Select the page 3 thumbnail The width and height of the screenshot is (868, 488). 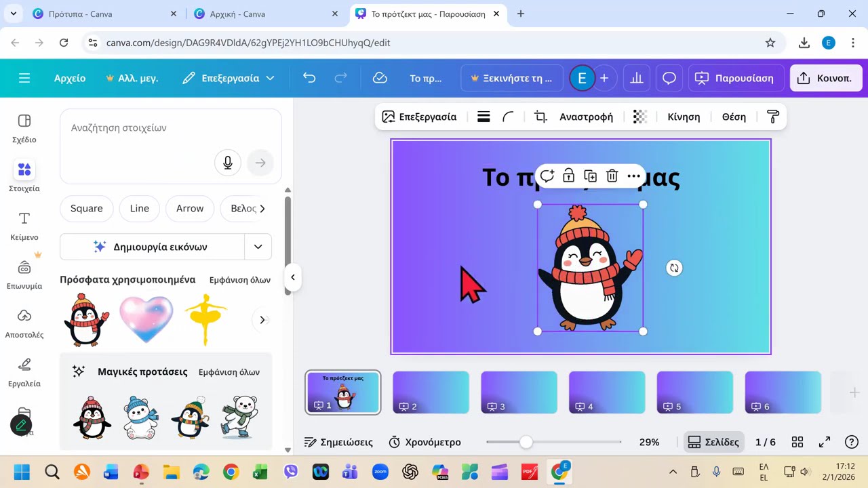coord(519,392)
